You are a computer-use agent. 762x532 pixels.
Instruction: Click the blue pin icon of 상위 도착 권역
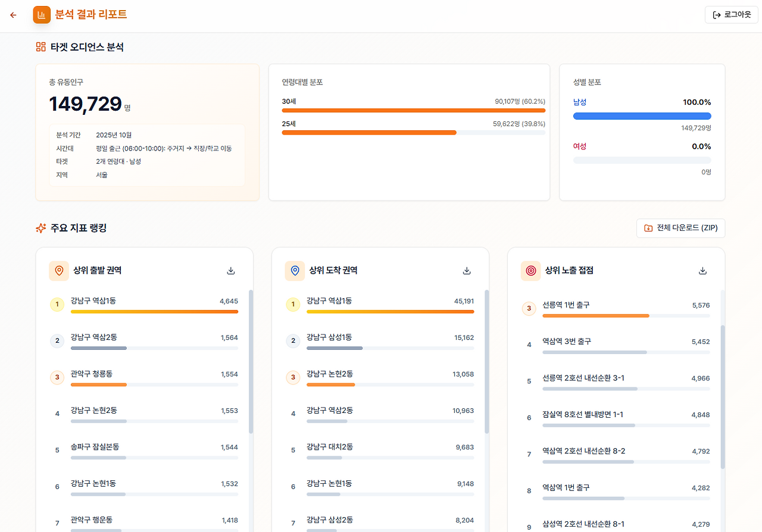tap(295, 271)
